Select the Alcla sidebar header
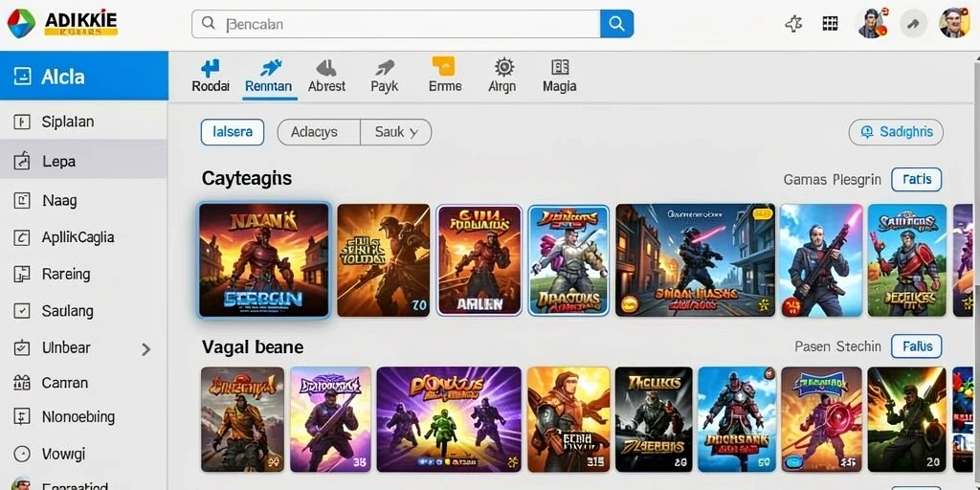980x490 pixels. tap(84, 76)
